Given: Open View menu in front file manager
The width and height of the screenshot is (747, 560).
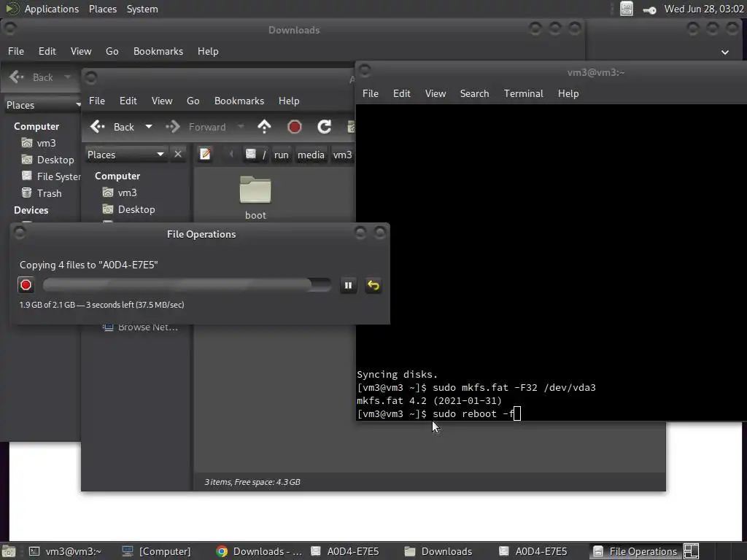Looking at the screenshot, I should tap(162, 101).
